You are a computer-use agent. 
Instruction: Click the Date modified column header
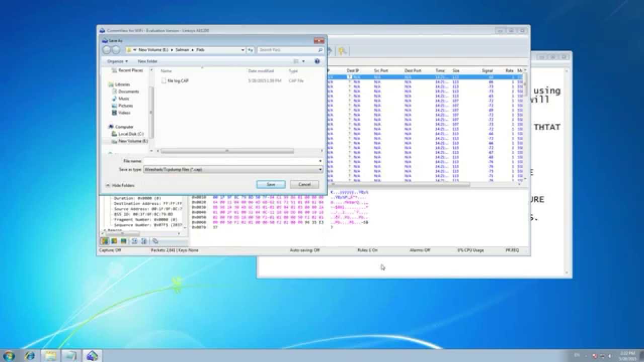261,71
